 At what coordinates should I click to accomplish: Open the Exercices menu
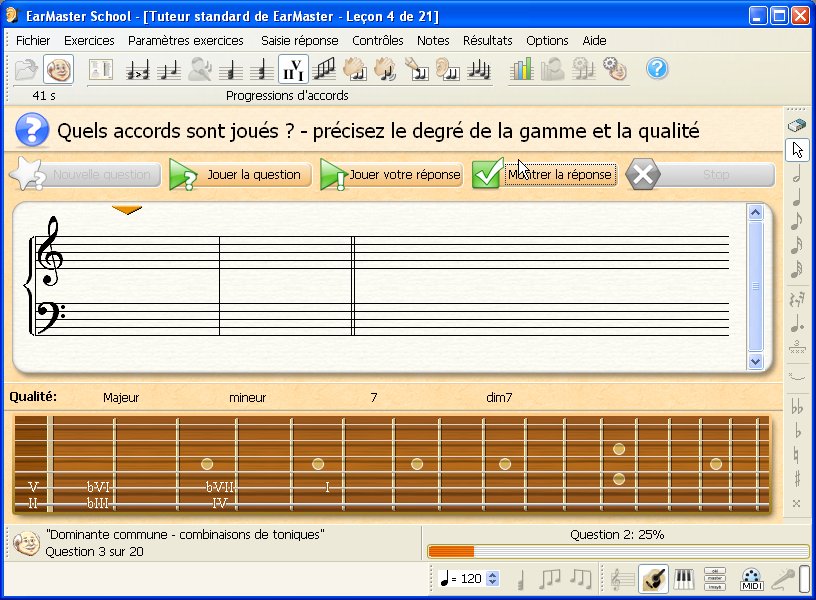pyautogui.click(x=89, y=41)
